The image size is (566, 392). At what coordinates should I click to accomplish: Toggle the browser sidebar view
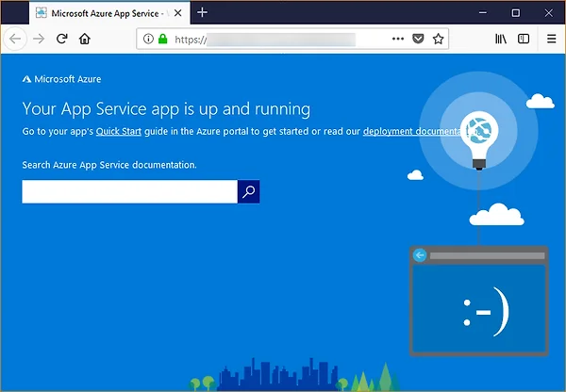[524, 39]
